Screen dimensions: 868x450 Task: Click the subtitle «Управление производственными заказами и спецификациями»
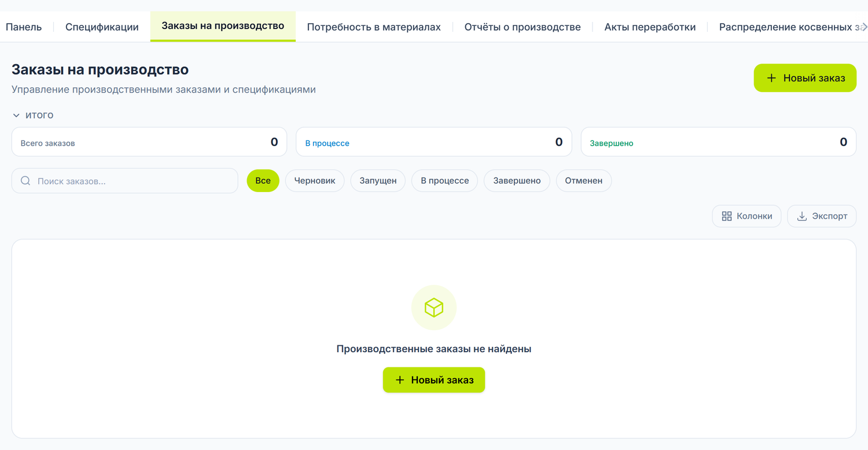tap(164, 90)
